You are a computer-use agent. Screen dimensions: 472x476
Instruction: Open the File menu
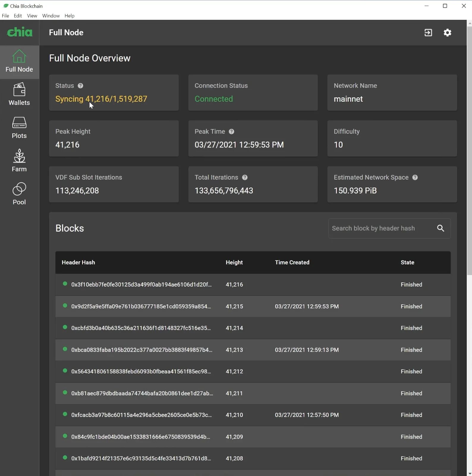(x=5, y=16)
